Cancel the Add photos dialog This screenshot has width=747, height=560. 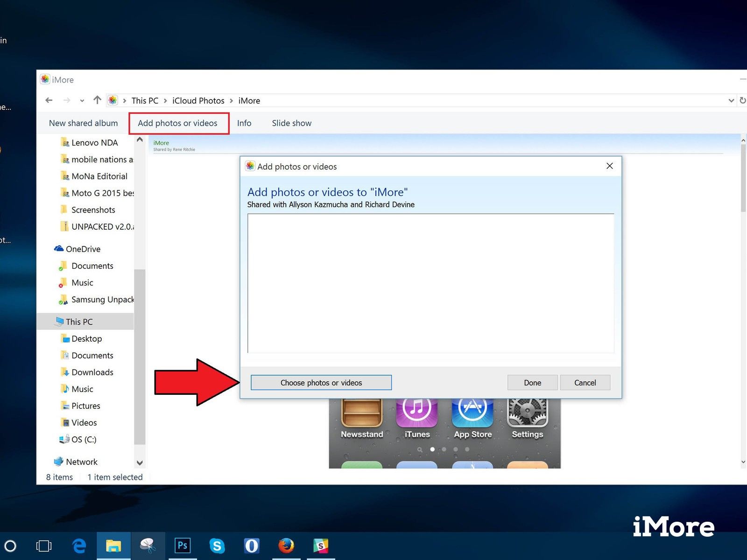585,383
